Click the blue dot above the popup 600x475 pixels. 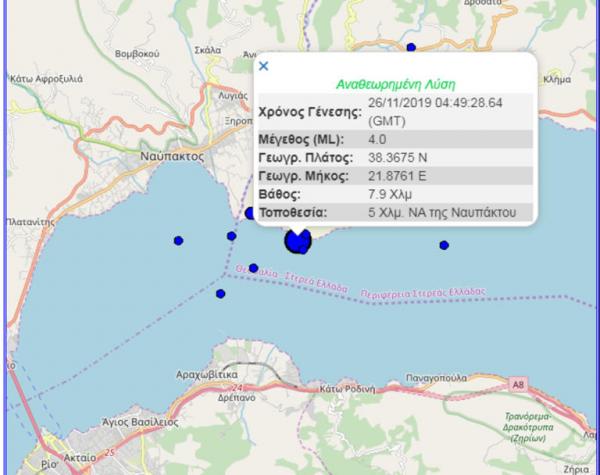411,47
